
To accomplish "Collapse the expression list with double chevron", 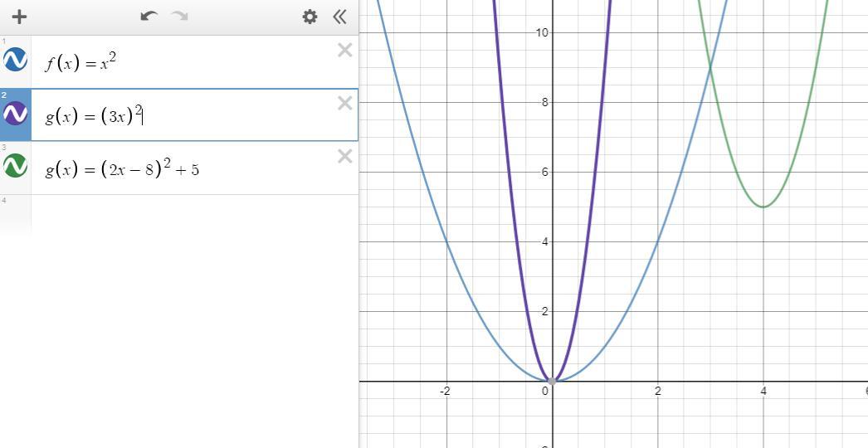I will click(340, 17).
